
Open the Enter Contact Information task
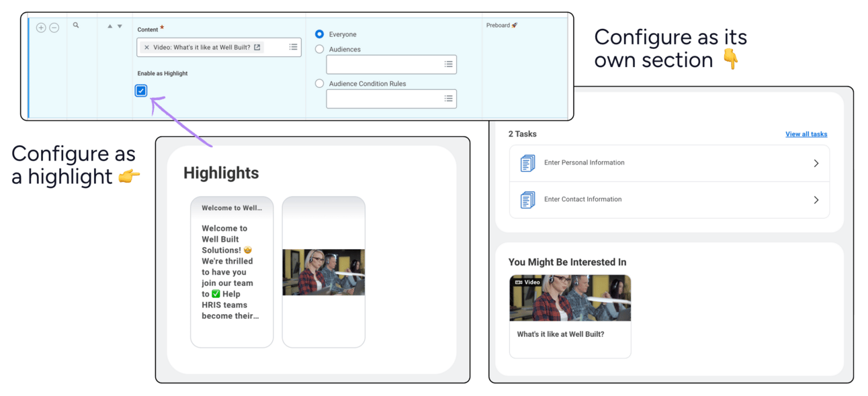coord(669,200)
